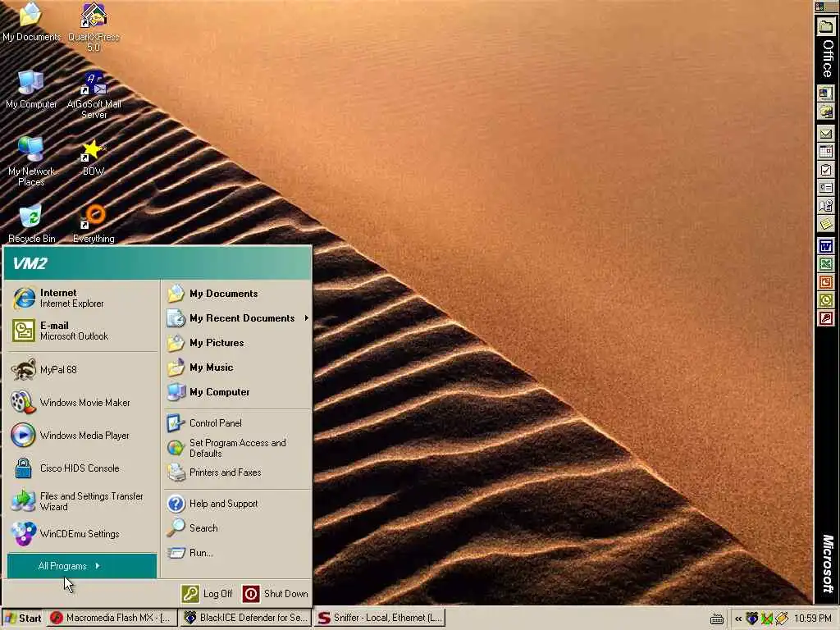The image size is (840, 630).
Task: Switch to Sniffer Local Ethernet taskbar button
Action: pos(380,618)
